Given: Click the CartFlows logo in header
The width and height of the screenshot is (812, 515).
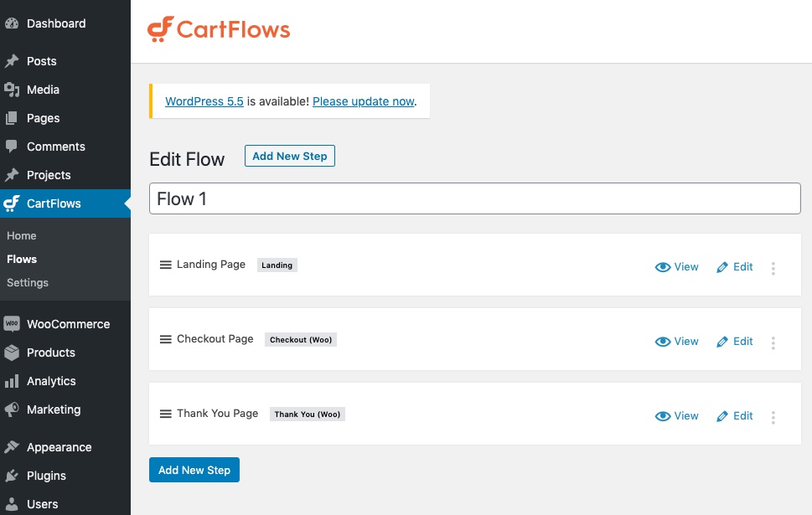Looking at the screenshot, I should tap(219, 30).
